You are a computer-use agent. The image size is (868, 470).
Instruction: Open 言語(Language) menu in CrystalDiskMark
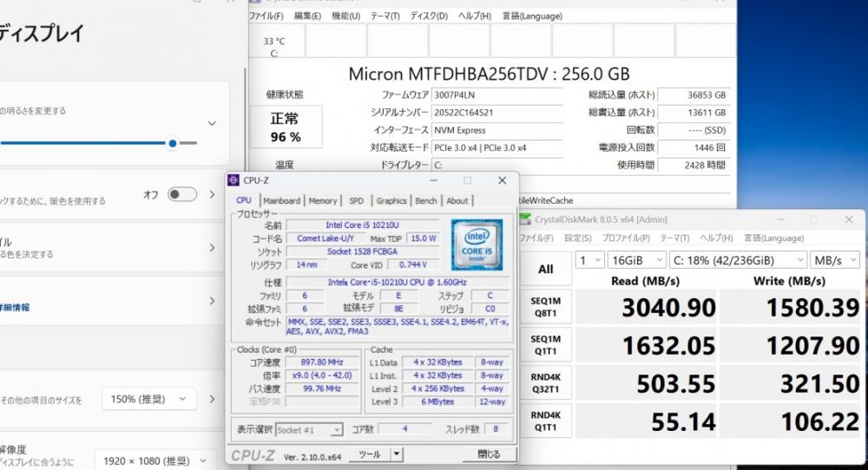tap(774, 238)
